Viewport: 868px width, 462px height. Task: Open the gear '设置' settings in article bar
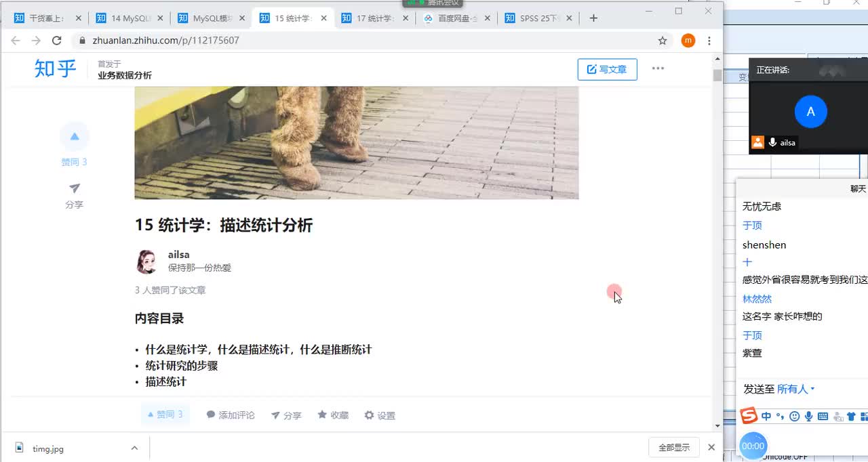(x=380, y=415)
